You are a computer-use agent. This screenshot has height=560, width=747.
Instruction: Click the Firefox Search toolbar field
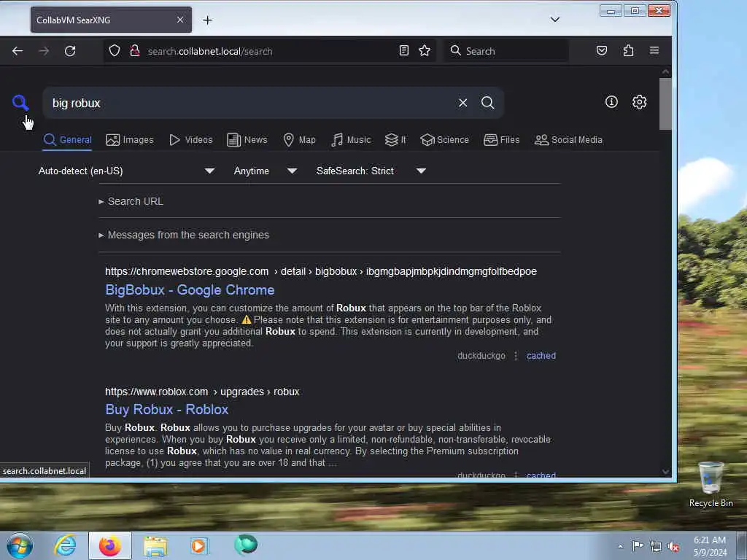(506, 51)
